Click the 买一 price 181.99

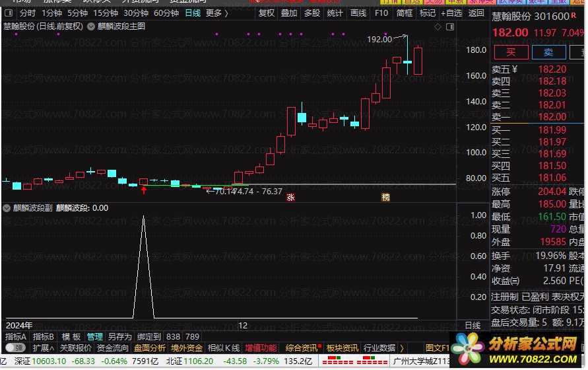(x=552, y=130)
